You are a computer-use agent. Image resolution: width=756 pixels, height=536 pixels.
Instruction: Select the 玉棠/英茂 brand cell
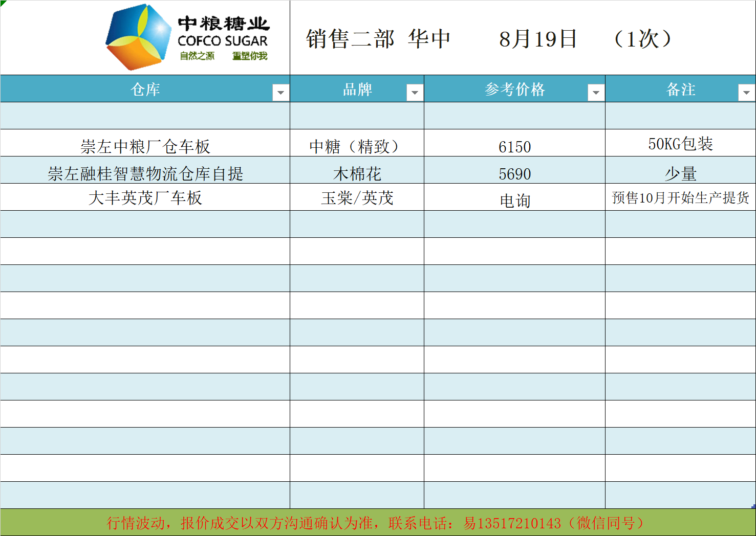(x=357, y=198)
